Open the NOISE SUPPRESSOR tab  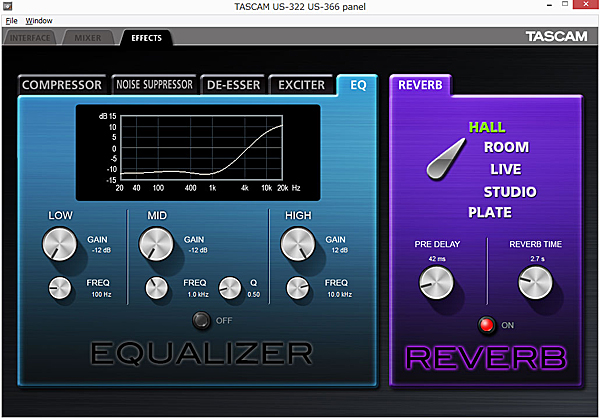coord(153,85)
